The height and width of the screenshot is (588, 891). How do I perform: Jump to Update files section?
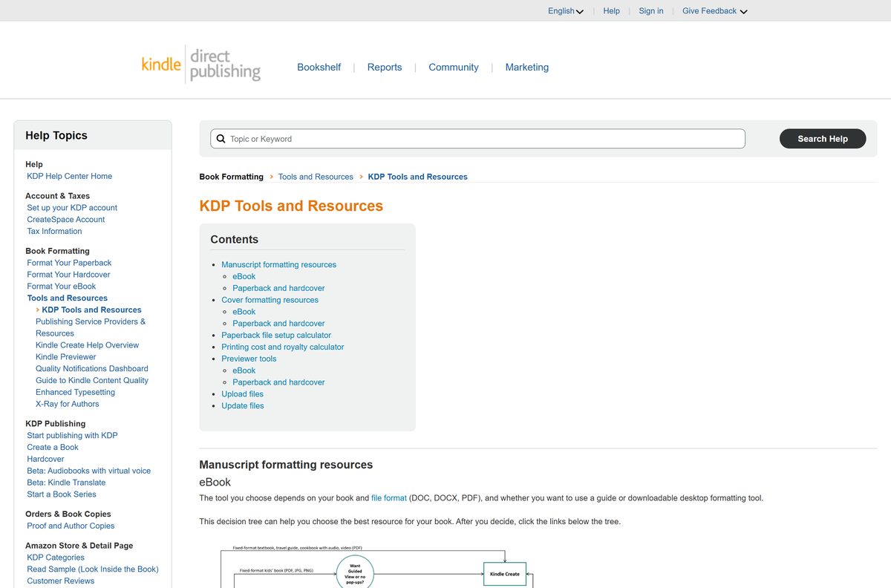tap(243, 406)
